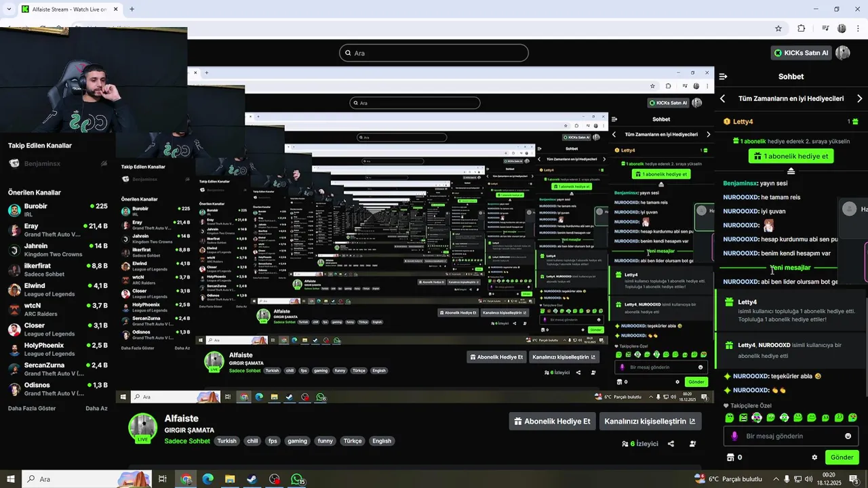The height and width of the screenshot is (488, 868).
Task: Open the shop icon showing 0 in the main chat footer
Action: (x=730, y=457)
